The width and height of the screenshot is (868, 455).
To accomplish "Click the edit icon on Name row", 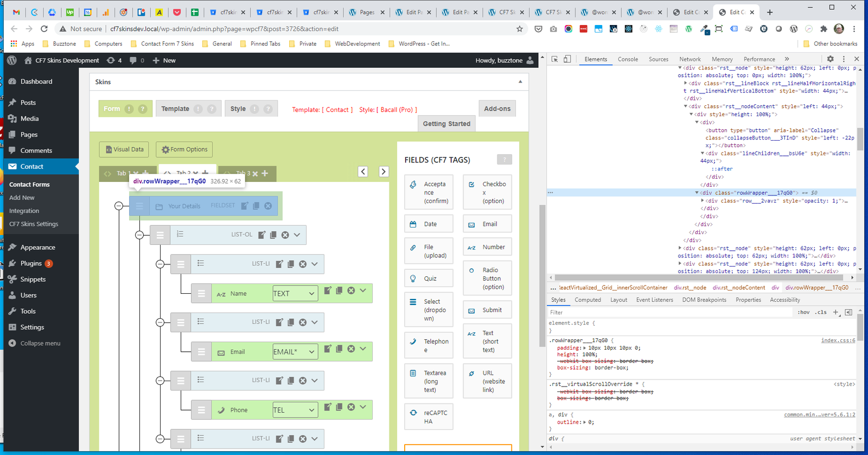I will tap(327, 291).
